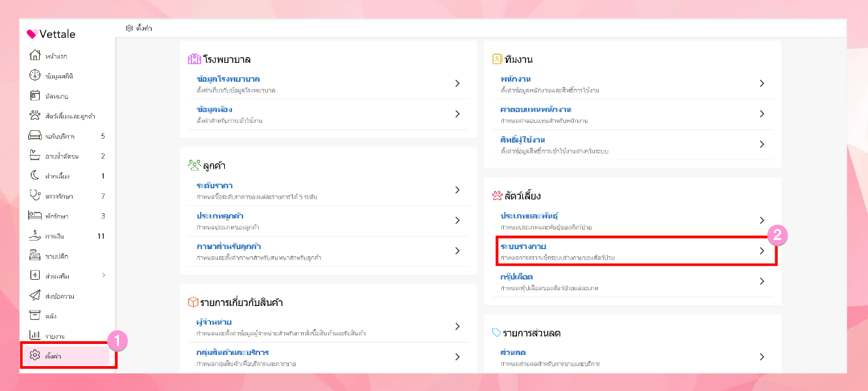Expand the ส่วนเสริม sidebar submenu
The height and width of the screenshot is (391, 868).
click(x=103, y=275)
